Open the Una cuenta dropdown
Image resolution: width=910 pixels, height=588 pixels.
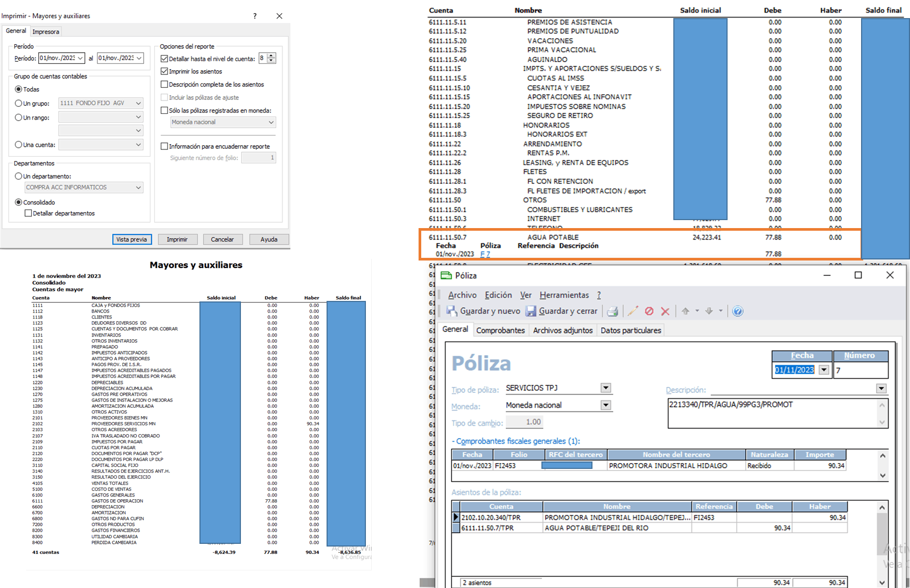tap(138, 145)
